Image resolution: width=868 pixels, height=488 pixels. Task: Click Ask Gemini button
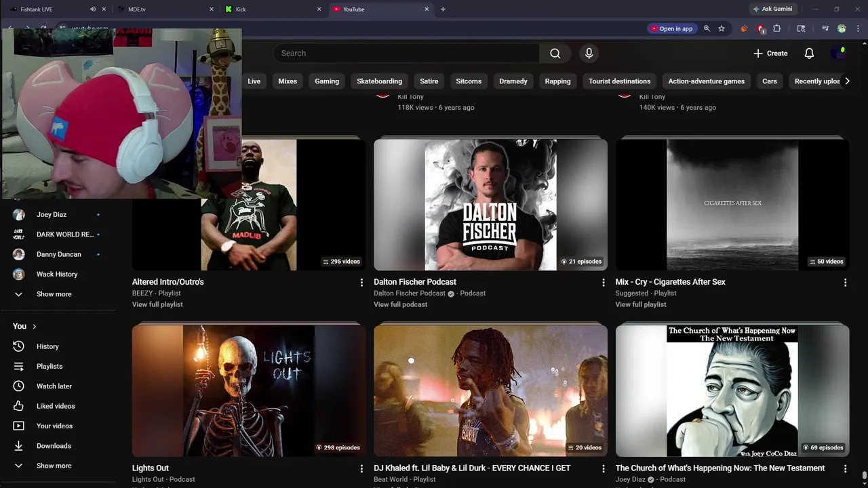pos(772,9)
